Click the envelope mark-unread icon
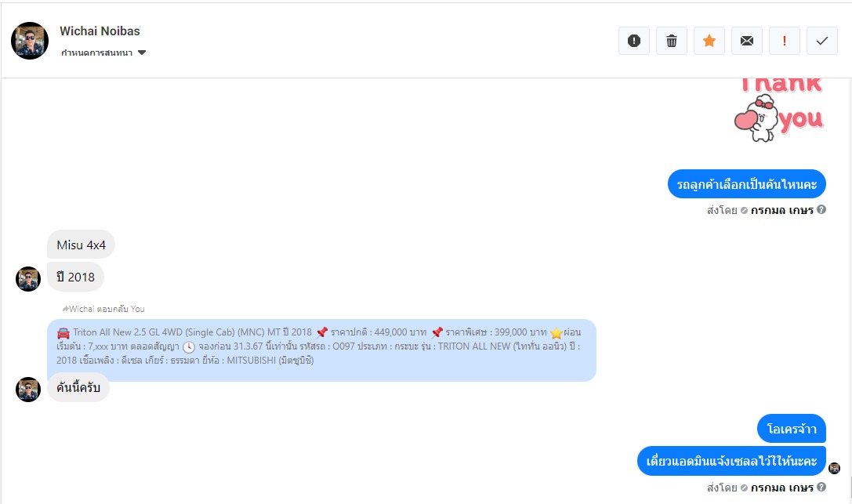The height and width of the screenshot is (504, 852). coord(747,41)
